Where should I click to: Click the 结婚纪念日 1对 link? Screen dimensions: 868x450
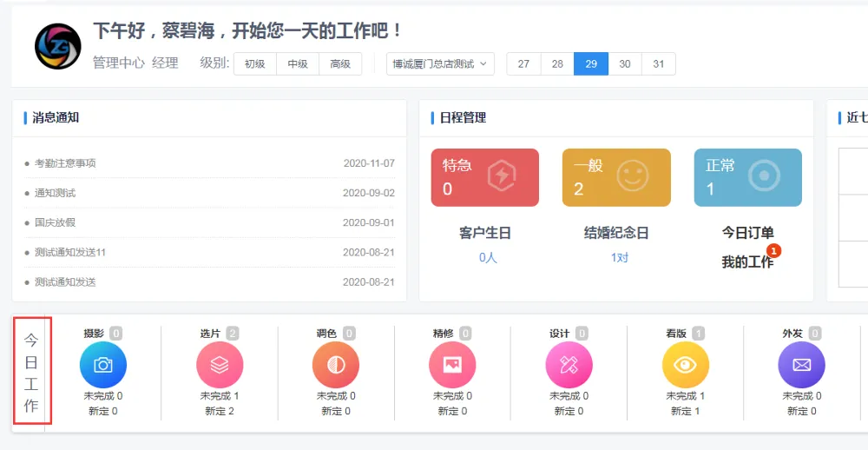click(x=619, y=258)
